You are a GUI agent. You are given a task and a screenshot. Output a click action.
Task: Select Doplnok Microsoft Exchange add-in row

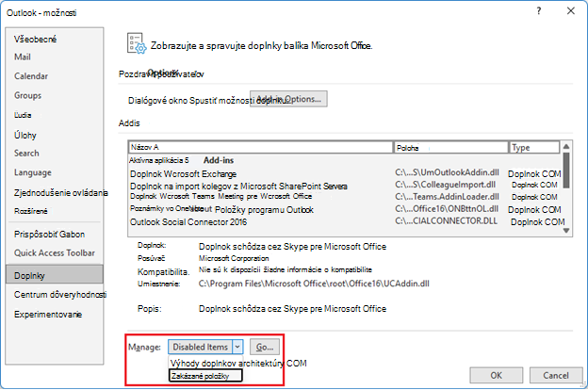click(345, 173)
